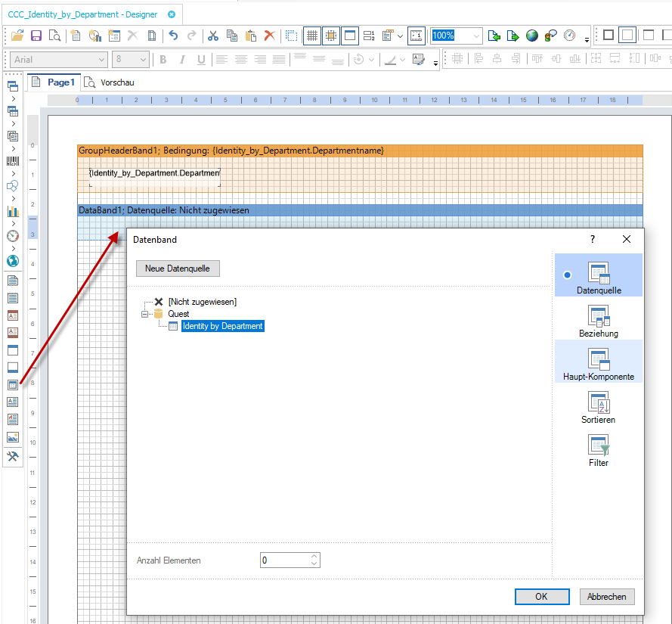Delete with the red X toolbar icon
The width and height of the screenshot is (672, 624).
(x=270, y=36)
